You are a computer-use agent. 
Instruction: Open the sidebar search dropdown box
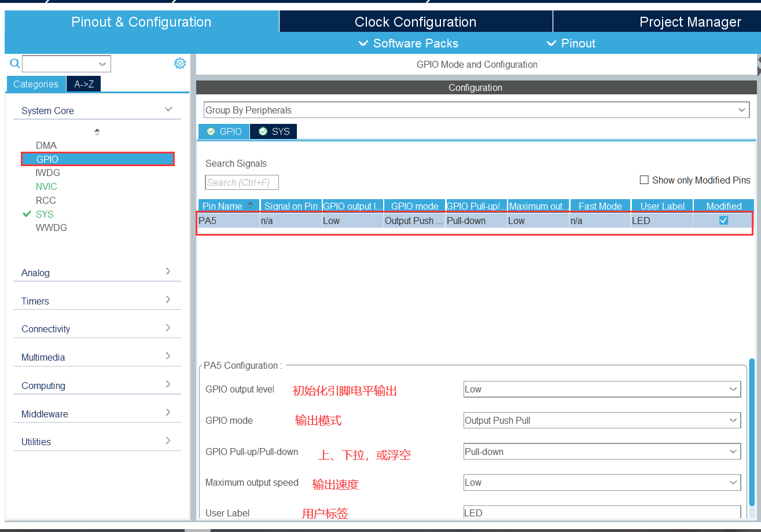tap(67, 64)
